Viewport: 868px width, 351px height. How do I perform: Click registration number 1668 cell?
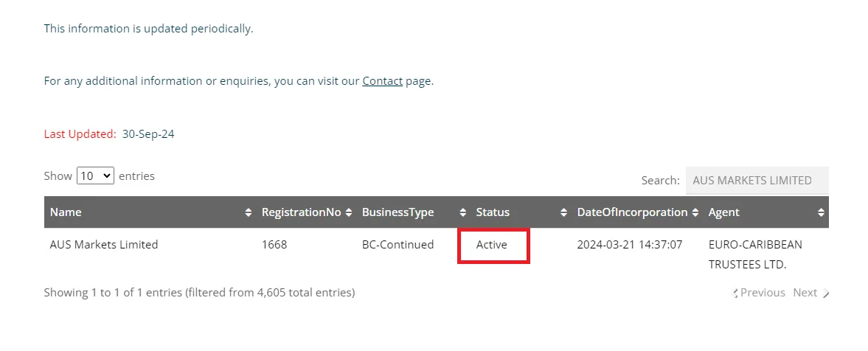274,245
